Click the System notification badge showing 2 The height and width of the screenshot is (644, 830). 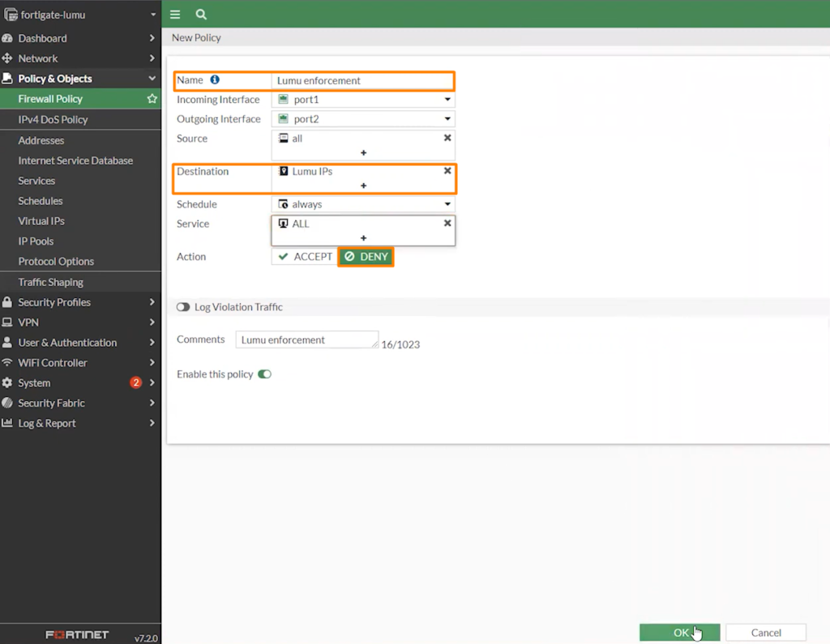coord(135,382)
